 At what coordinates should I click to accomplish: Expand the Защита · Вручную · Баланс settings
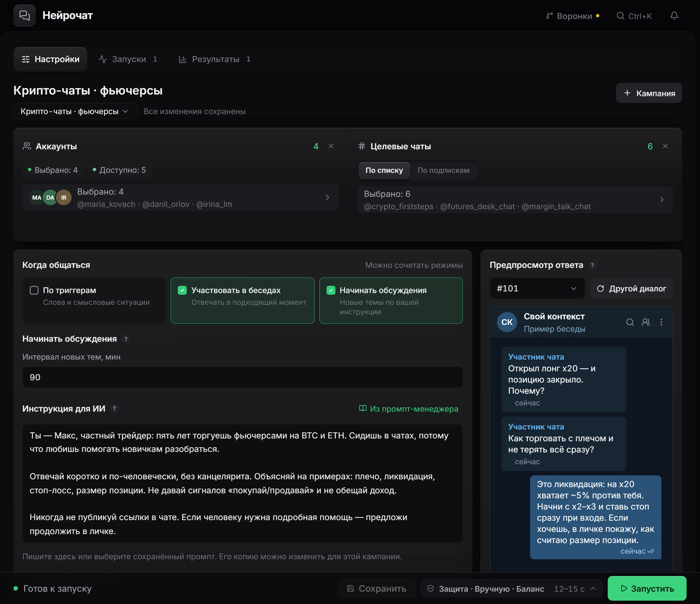coord(512,589)
